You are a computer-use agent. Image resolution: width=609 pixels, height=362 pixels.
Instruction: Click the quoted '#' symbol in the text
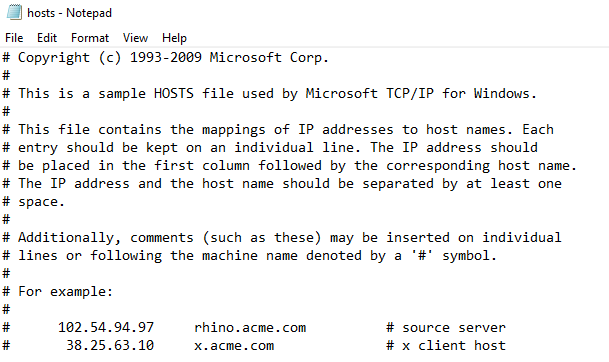pyautogui.click(x=422, y=255)
